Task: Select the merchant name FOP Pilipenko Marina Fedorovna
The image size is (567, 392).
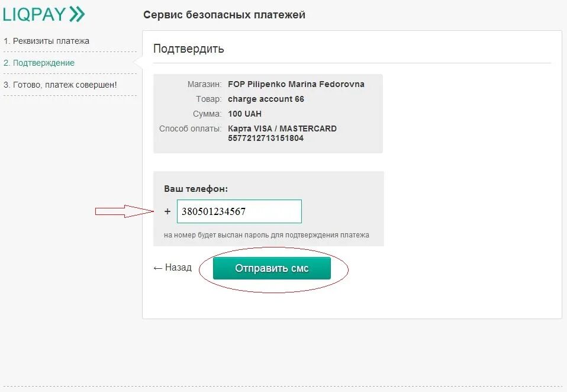Action: point(296,84)
